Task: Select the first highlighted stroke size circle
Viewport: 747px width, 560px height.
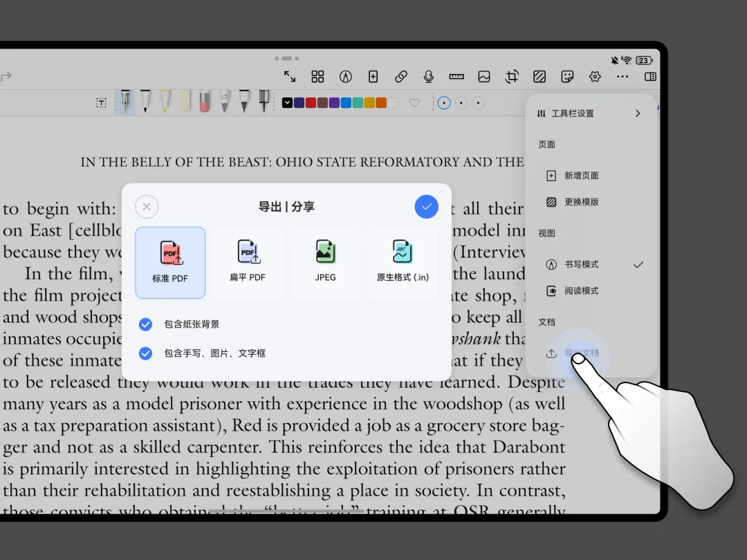Action: 444,103
